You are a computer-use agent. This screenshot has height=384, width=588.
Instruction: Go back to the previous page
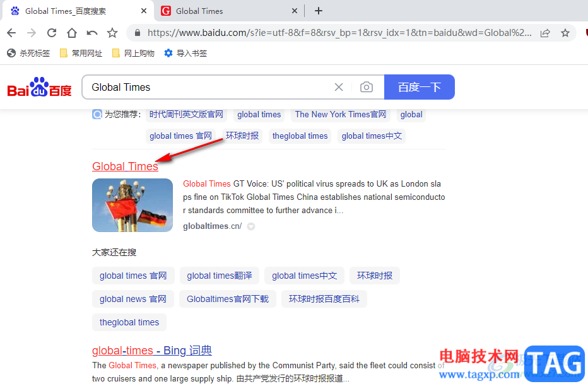click(x=11, y=33)
